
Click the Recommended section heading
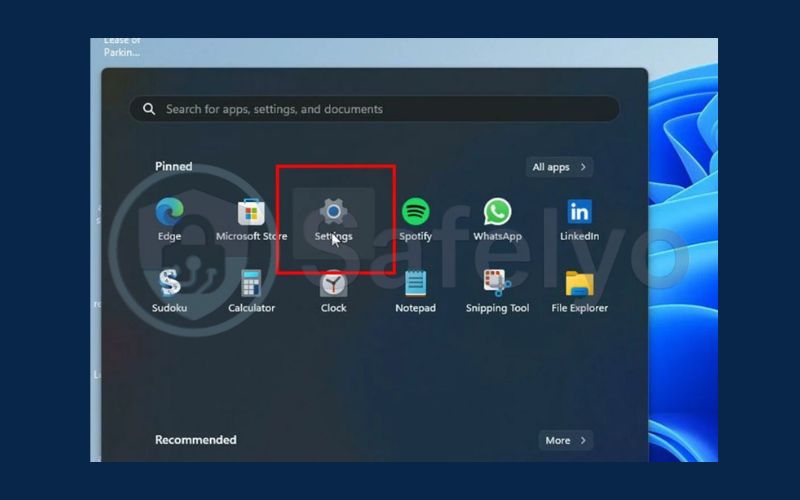click(195, 440)
